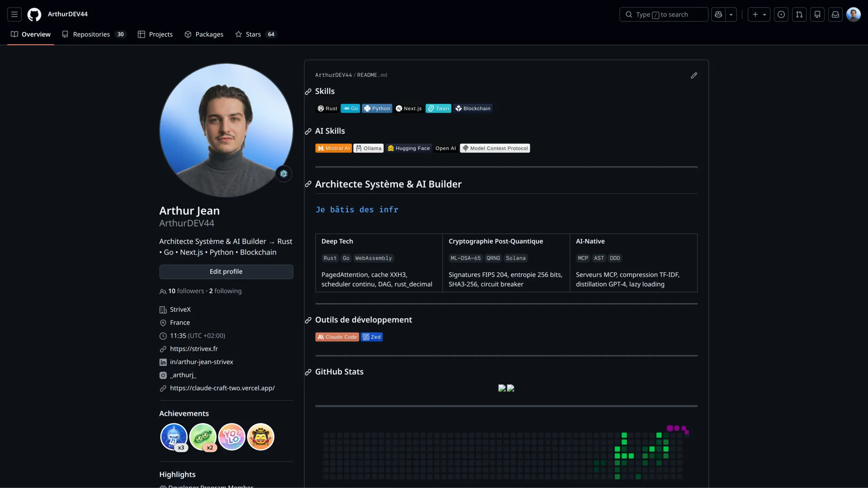This screenshot has width=868, height=488.
Task: Open the Projects tab
Action: [x=160, y=34]
